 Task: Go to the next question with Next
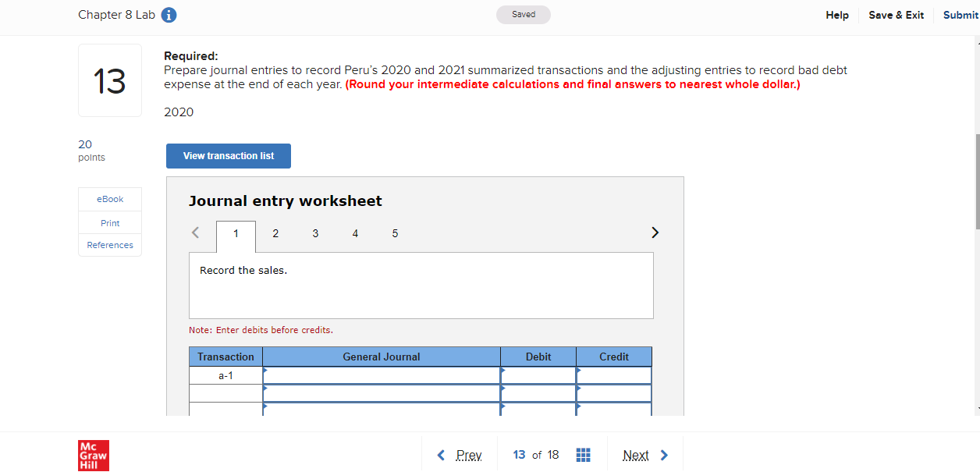[636, 454]
